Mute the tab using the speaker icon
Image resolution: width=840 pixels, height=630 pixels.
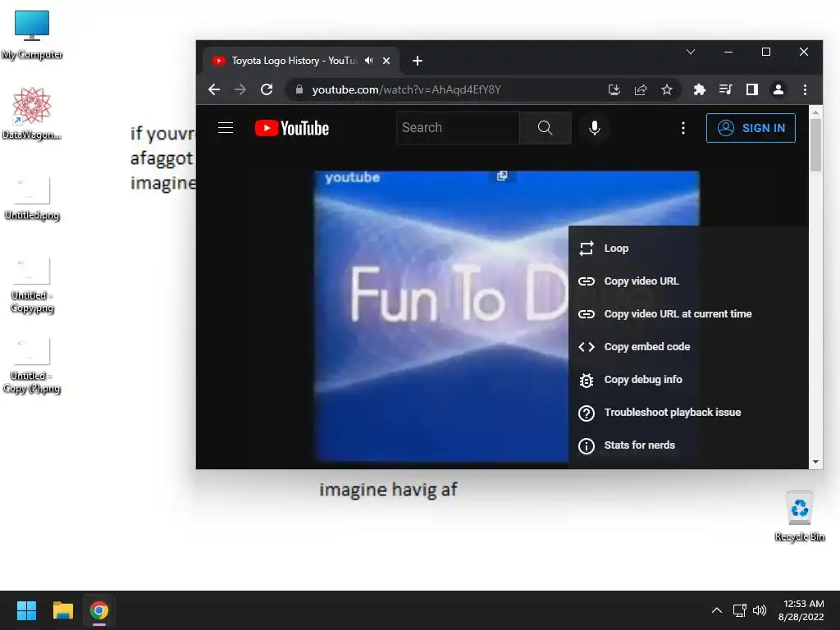click(368, 61)
